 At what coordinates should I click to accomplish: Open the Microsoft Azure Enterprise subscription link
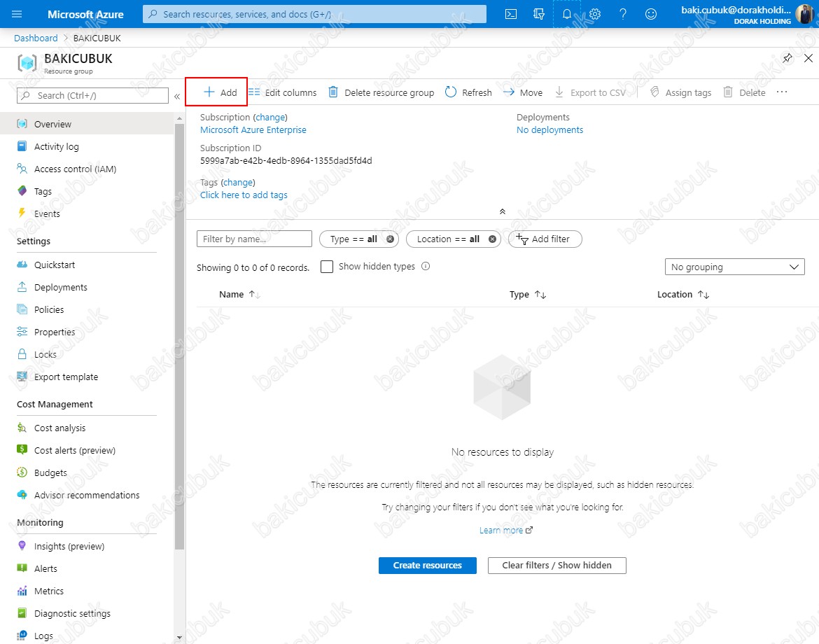tap(253, 129)
